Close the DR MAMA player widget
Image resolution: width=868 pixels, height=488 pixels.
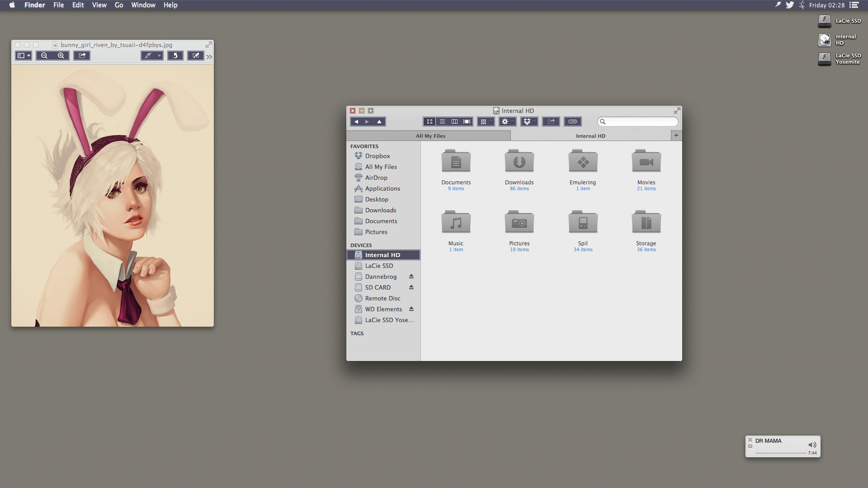tap(750, 440)
